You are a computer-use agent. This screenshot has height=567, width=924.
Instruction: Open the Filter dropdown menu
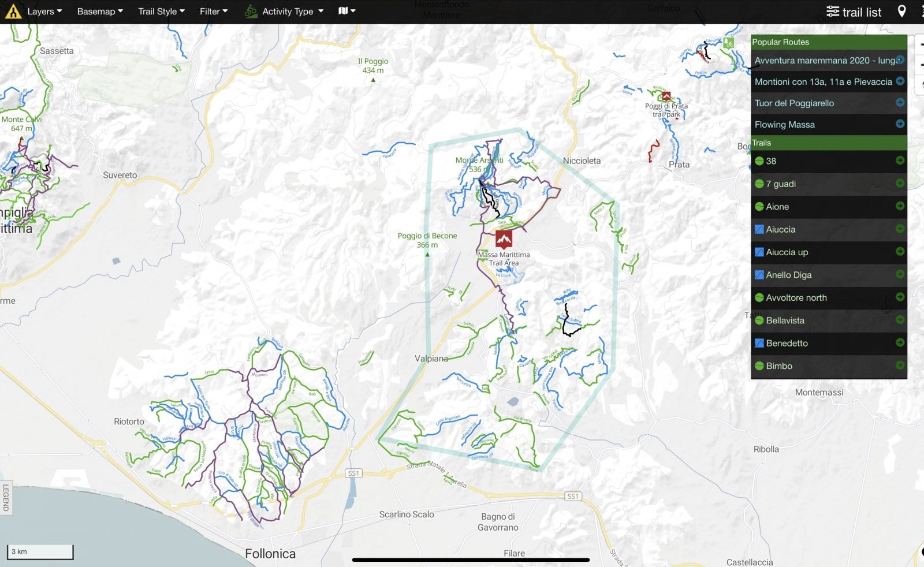[x=214, y=12]
